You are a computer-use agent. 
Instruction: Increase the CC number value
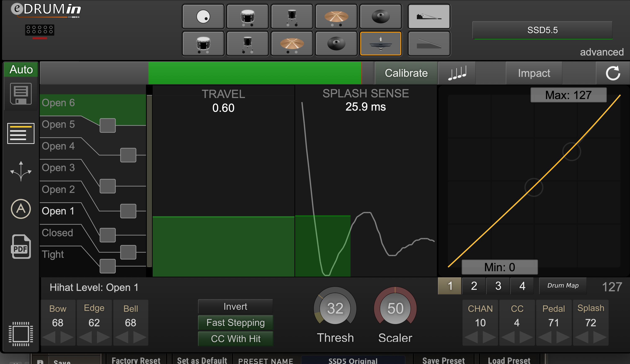526,337
